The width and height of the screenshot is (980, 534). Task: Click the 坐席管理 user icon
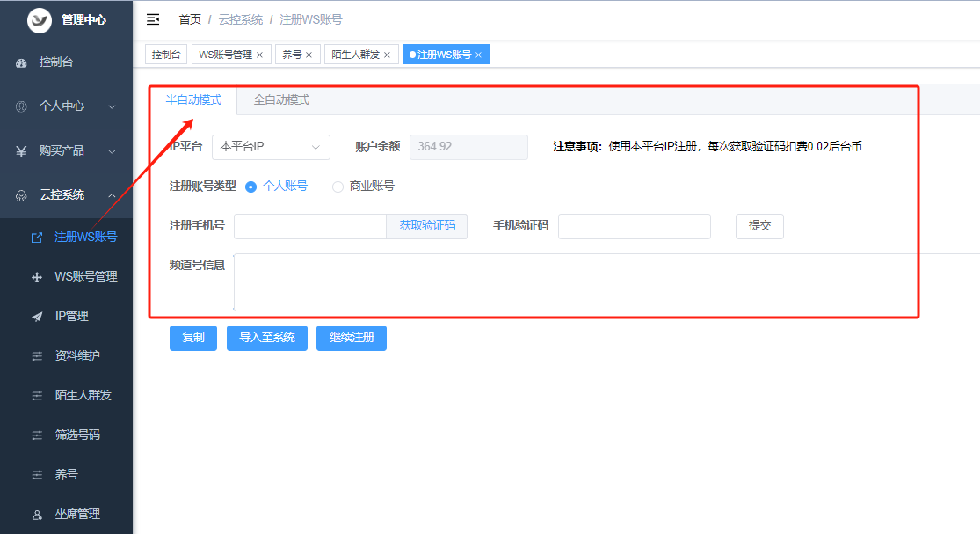pos(37,514)
